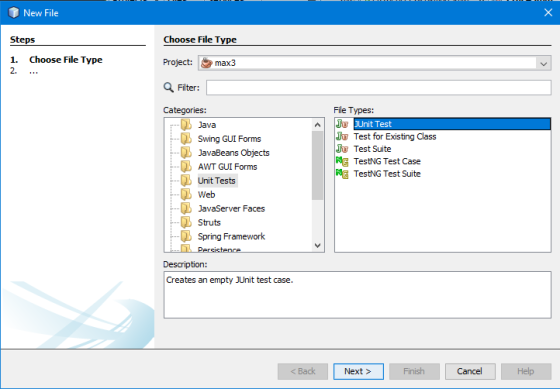Click the disabled < Back button
The height and width of the screenshot is (389, 560).
(x=302, y=371)
